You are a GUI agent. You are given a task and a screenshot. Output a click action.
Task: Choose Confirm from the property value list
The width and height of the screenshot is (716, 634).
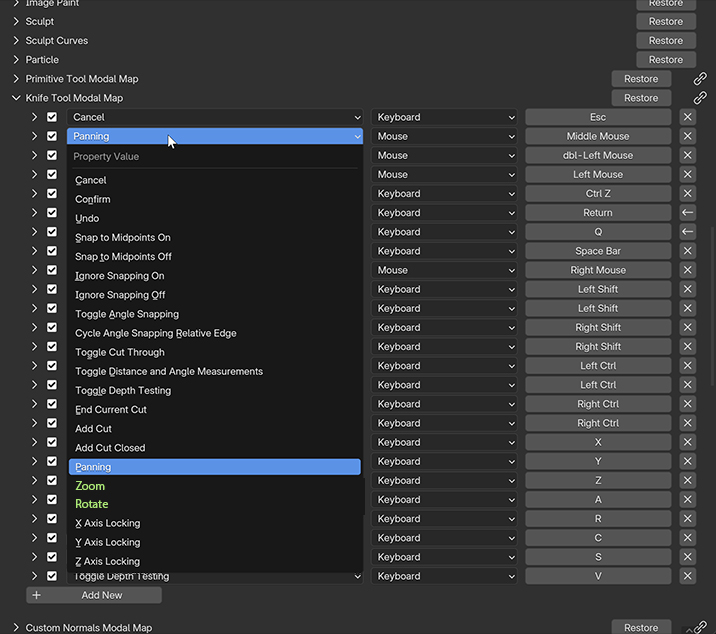pyautogui.click(x=215, y=200)
